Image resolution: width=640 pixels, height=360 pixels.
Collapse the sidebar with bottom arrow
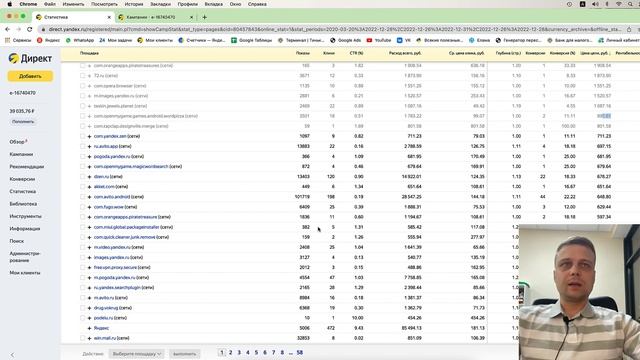coord(12,355)
